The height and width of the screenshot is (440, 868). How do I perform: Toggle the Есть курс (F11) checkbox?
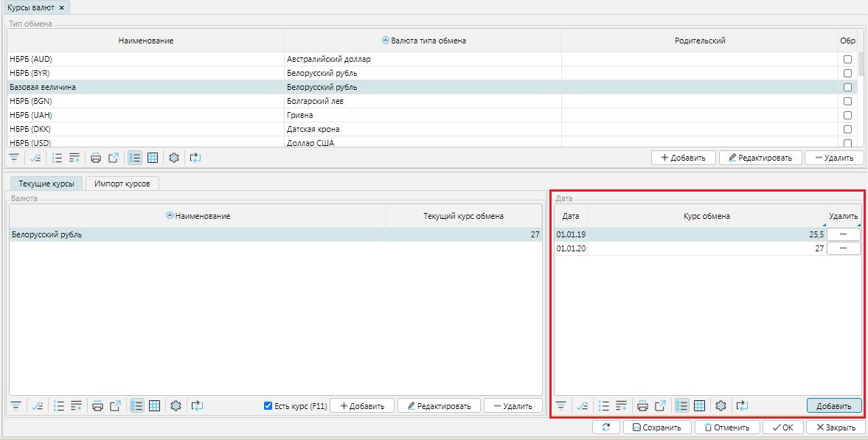[x=268, y=406]
